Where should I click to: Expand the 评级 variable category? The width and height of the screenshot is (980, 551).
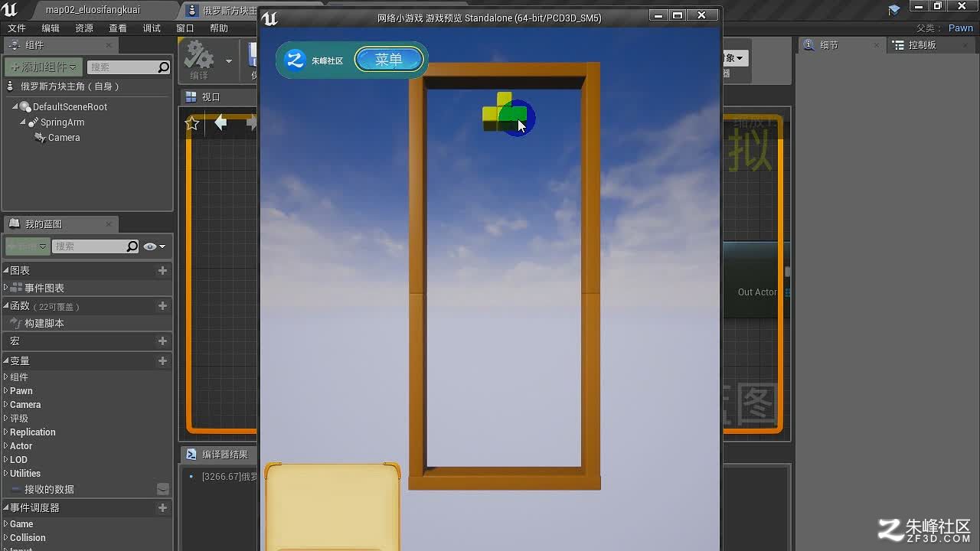pyautogui.click(x=6, y=418)
